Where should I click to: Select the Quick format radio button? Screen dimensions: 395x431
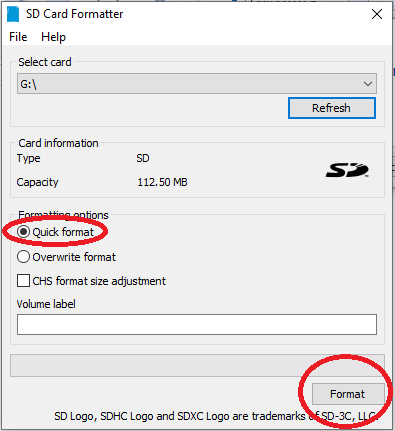(x=23, y=232)
